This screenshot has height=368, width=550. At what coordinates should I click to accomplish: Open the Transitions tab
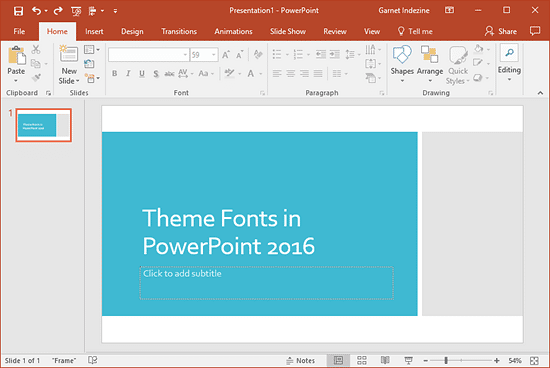[x=179, y=32]
